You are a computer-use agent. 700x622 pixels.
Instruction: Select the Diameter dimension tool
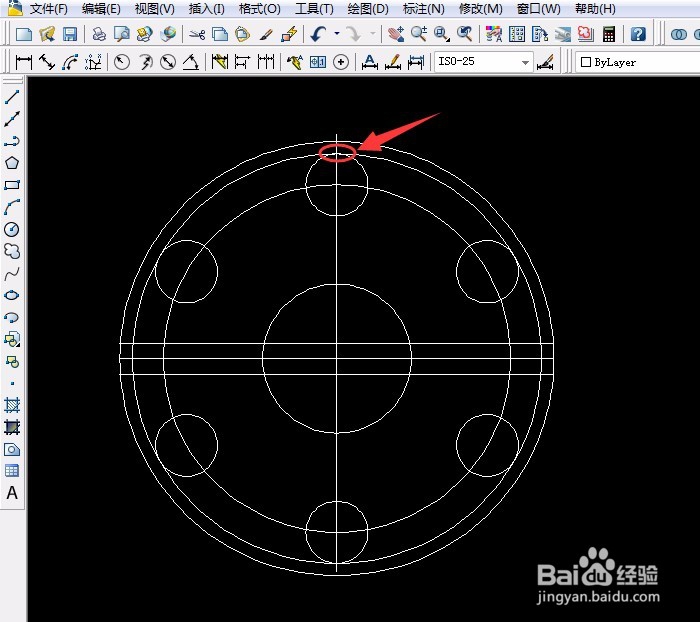pos(168,62)
